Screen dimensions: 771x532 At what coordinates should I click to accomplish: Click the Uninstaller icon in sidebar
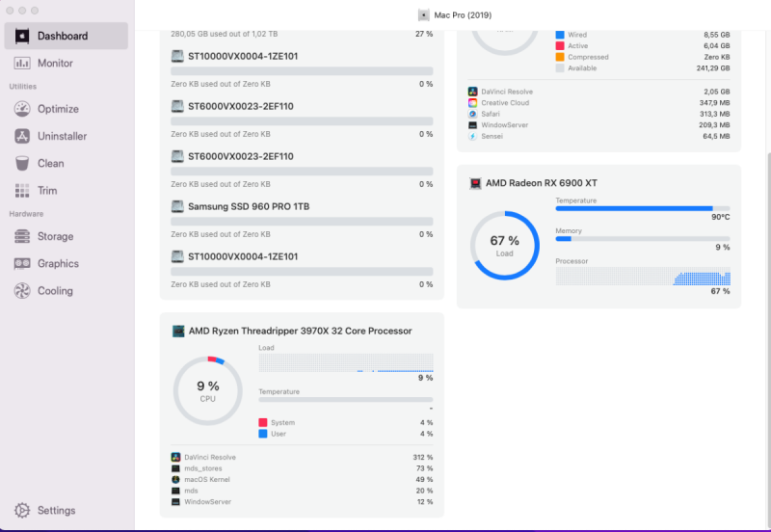(21, 136)
